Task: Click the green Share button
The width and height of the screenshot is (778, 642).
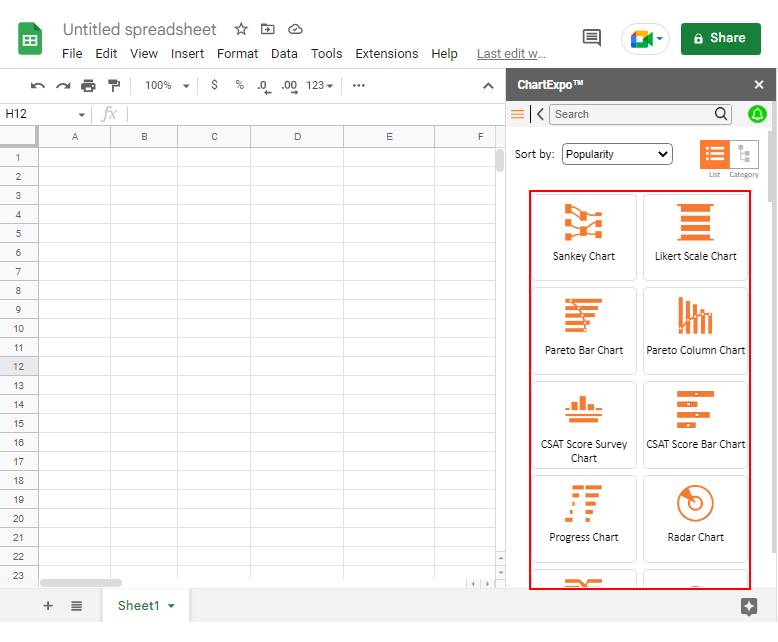Action: (720, 39)
